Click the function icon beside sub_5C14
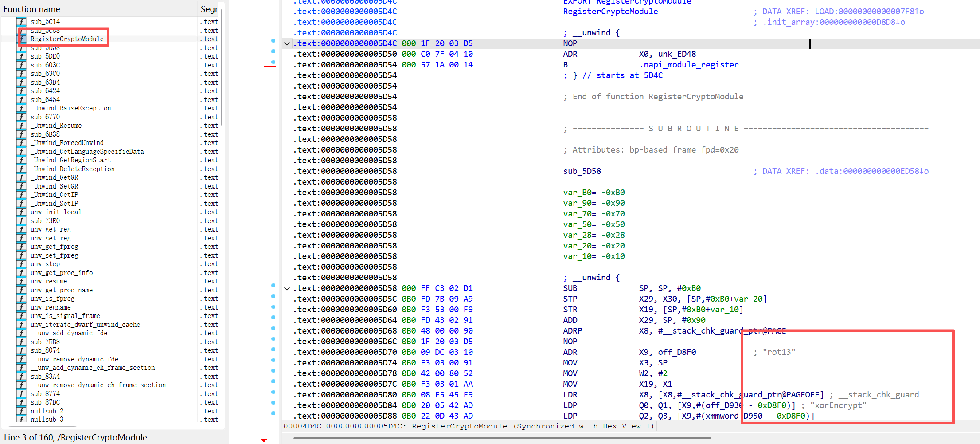 click(x=21, y=22)
